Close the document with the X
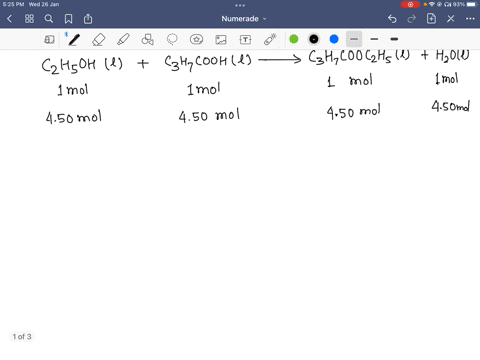 [451, 19]
